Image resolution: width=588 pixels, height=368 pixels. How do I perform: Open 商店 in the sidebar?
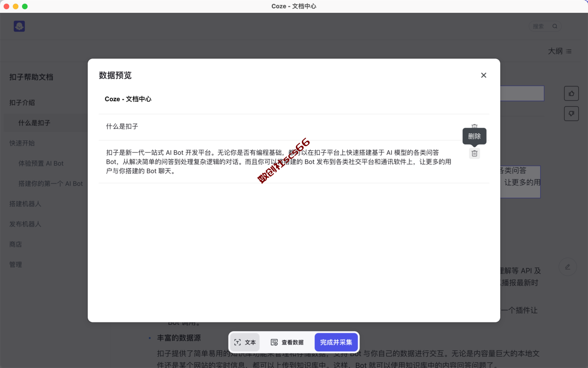click(16, 244)
